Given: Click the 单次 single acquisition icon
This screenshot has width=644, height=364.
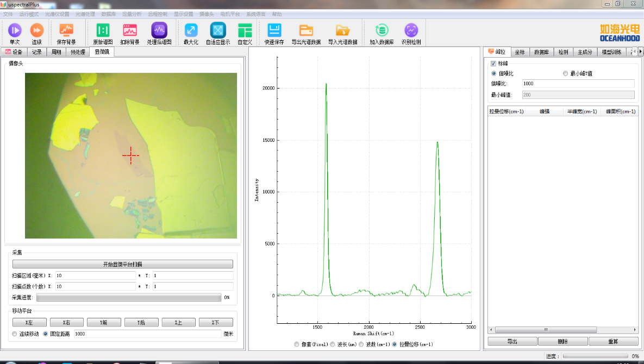Looking at the screenshot, I should (15, 30).
